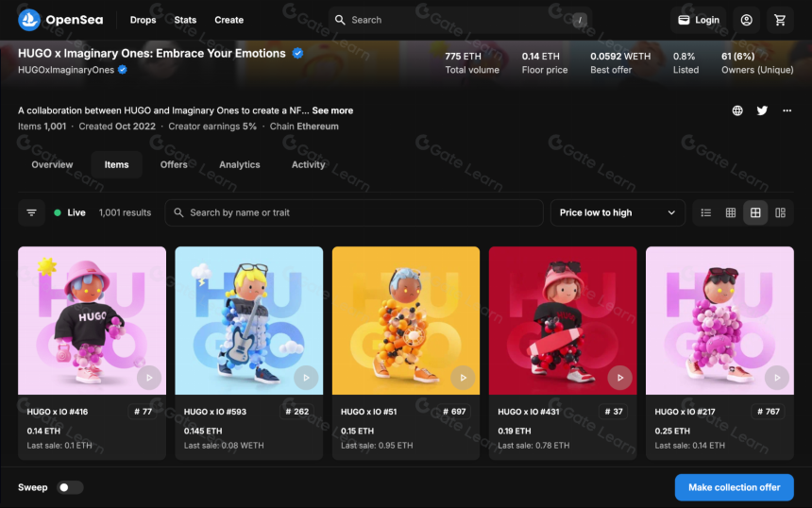The width and height of the screenshot is (812, 508).
Task: Click the rarity rank # 77 badge
Action: click(143, 412)
